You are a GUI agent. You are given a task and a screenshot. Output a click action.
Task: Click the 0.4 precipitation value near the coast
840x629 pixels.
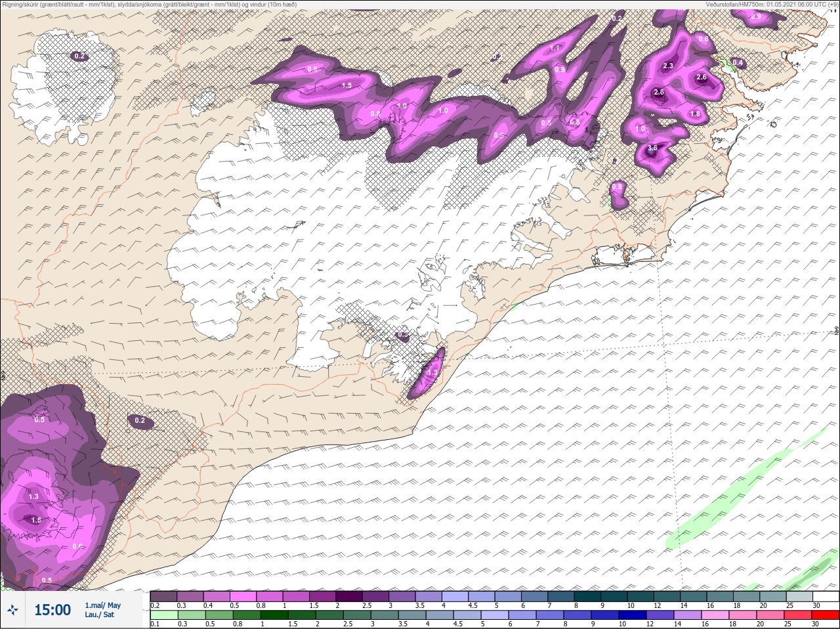[738, 63]
